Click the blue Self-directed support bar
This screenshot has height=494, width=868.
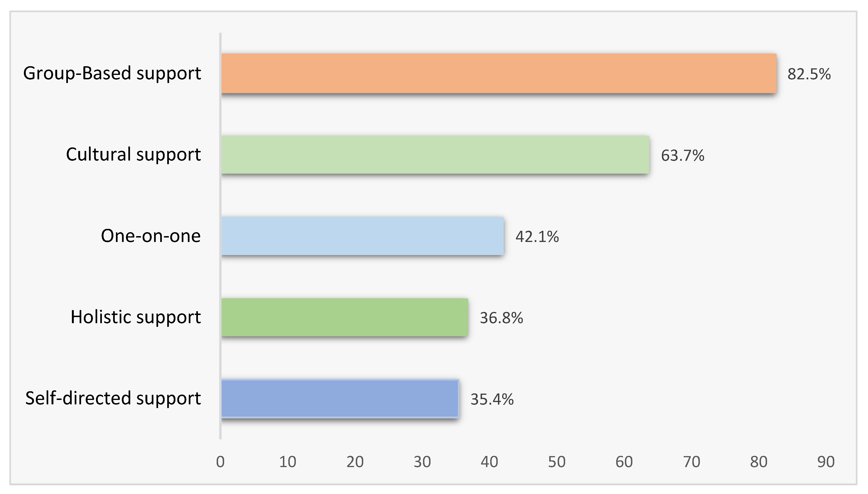coord(340,398)
